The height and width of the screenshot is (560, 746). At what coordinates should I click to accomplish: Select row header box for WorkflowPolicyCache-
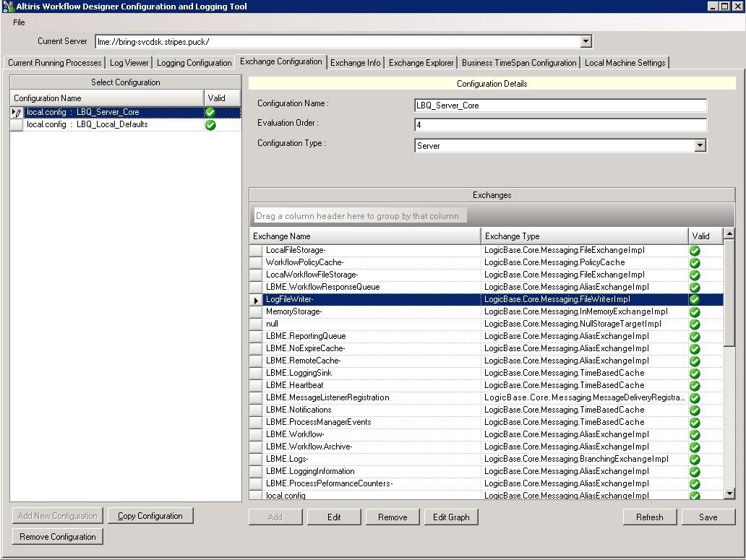pos(256,263)
